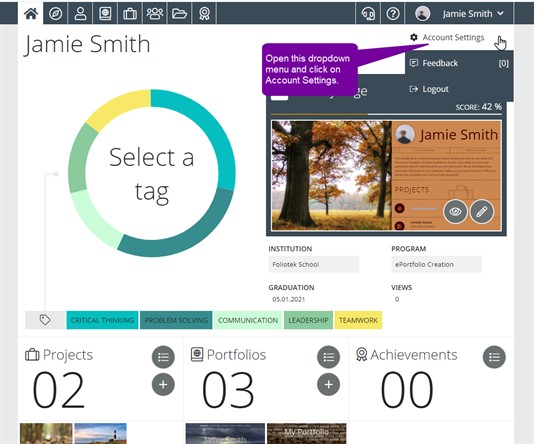Preview identity page with eye button
534x444 pixels.
[455, 211]
